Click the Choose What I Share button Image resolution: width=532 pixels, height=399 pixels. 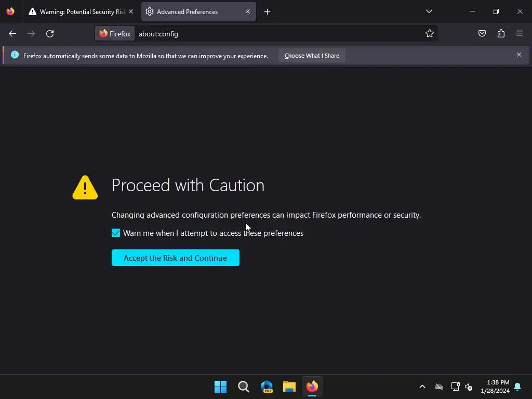pyautogui.click(x=312, y=56)
